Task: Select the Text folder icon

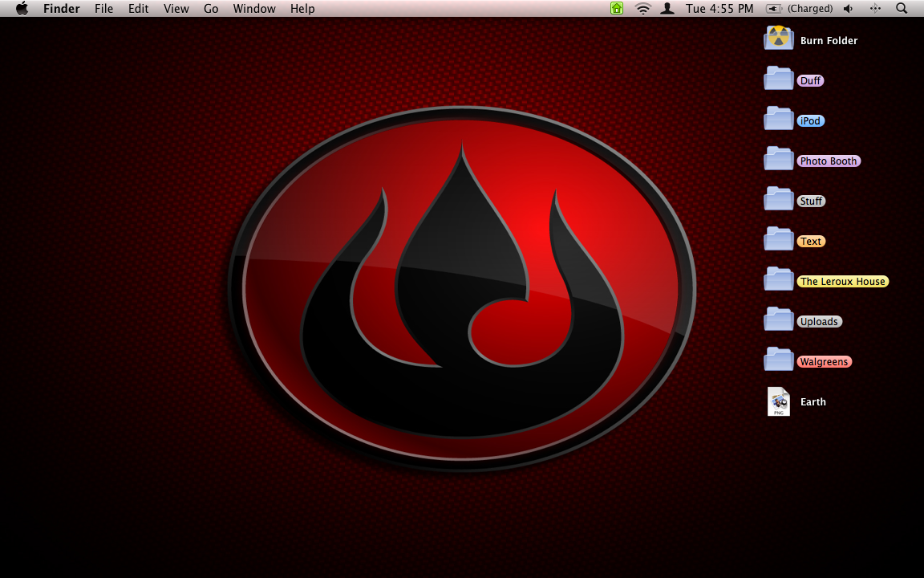Action: click(x=779, y=239)
